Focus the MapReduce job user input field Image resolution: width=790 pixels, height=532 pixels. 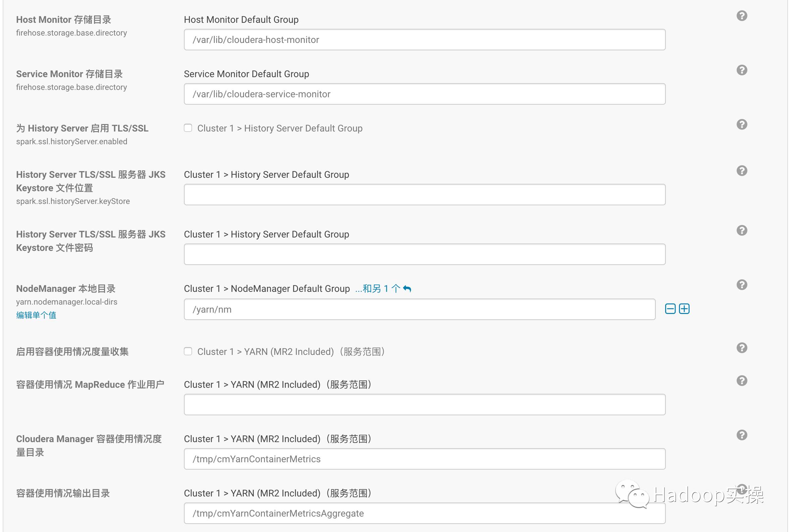[424, 405]
